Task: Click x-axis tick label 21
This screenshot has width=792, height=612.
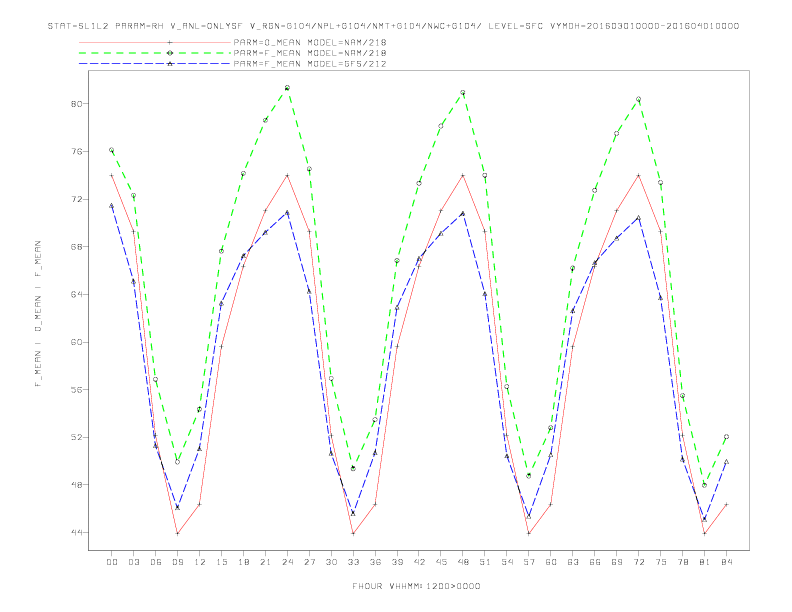Action: click(265, 562)
